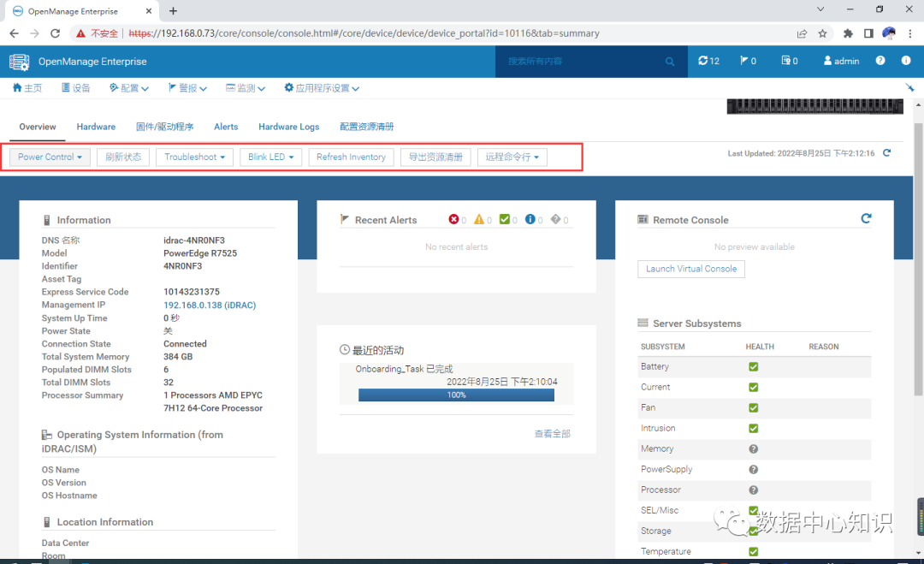The height and width of the screenshot is (564, 924).
Task: Open the Blink LED dropdown
Action: point(270,157)
